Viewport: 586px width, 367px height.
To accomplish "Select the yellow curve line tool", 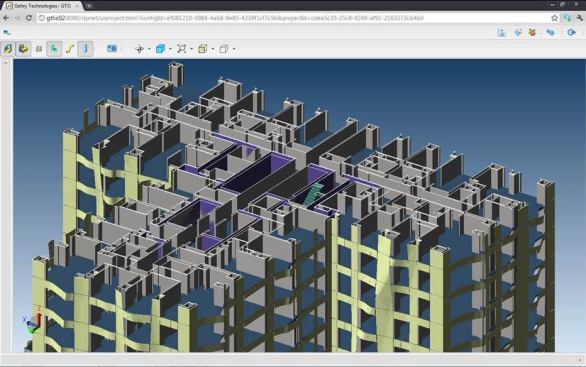I will 70,49.
